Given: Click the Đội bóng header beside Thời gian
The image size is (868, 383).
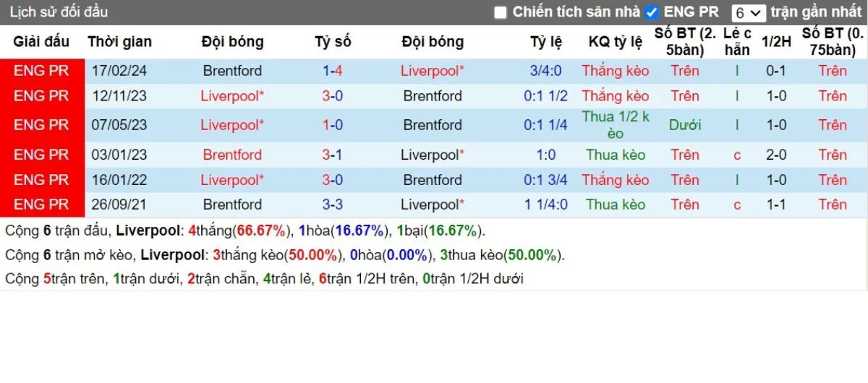Looking at the screenshot, I should [232, 42].
